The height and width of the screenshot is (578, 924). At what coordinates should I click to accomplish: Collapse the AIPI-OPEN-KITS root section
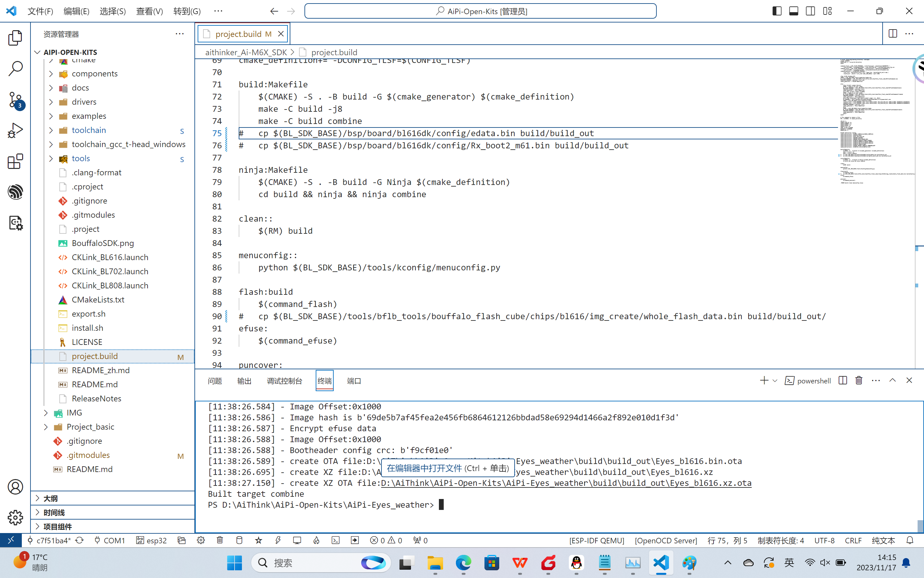click(37, 52)
